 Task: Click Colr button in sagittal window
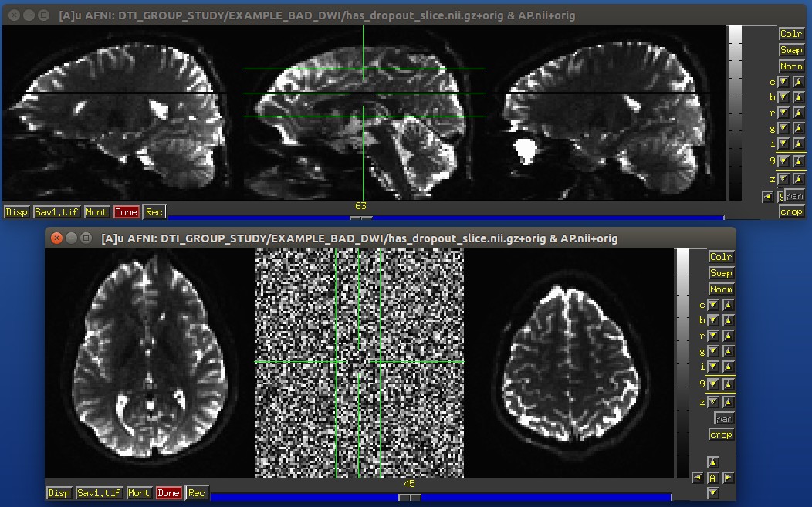[791, 34]
